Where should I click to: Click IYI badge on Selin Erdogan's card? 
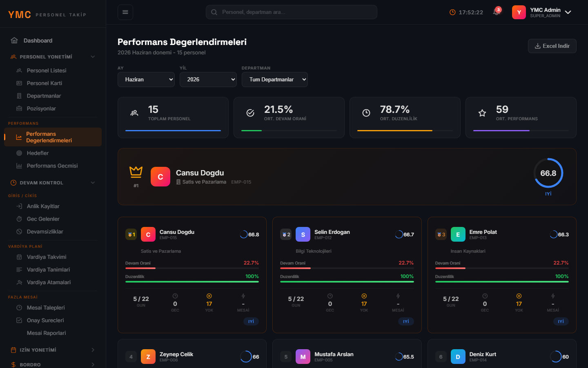(x=406, y=321)
